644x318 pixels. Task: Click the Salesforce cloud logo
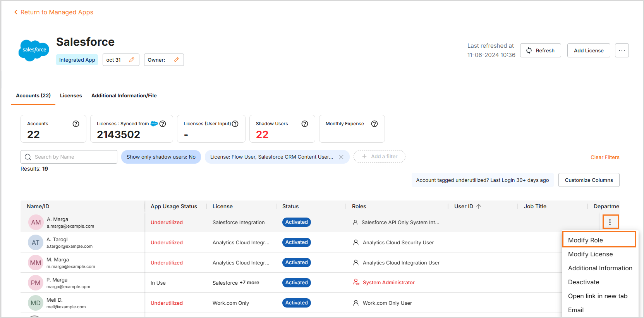pos(34,50)
